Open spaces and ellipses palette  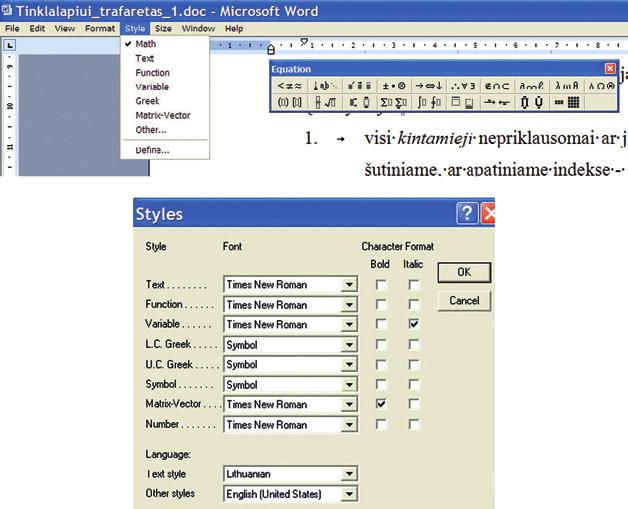pos(325,86)
